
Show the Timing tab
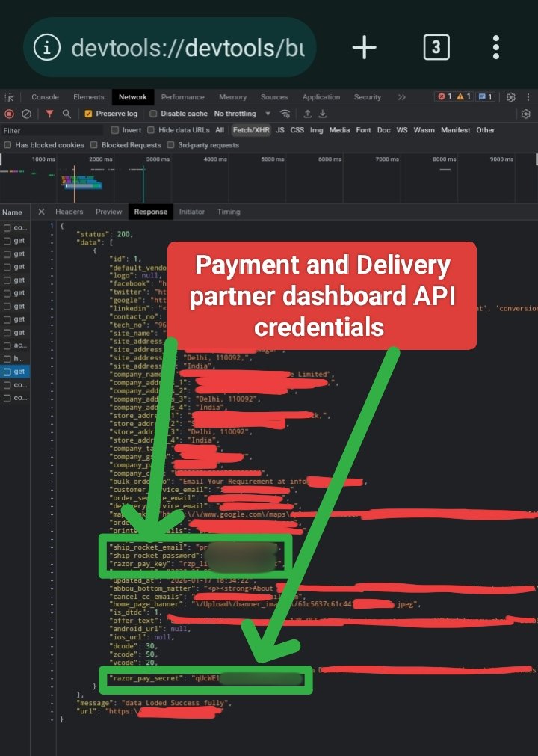[x=229, y=212]
